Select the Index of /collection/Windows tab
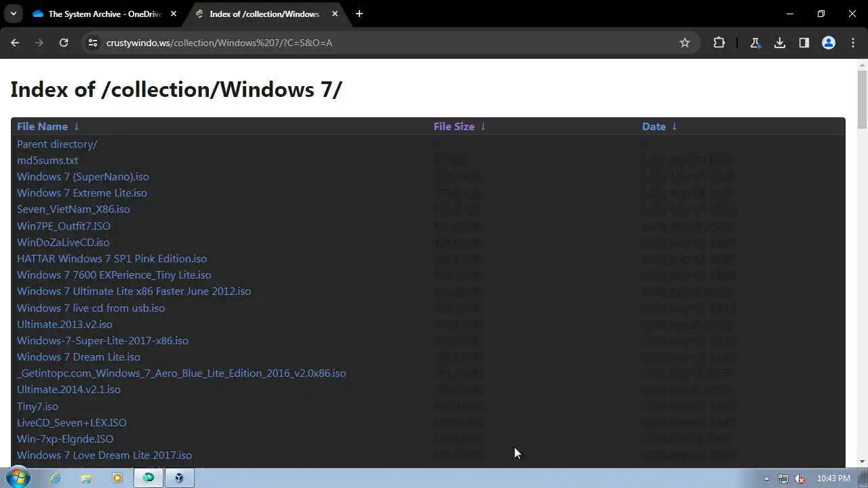Image resolution: width=868 pixels, height=488 pixels. point(264,14)
